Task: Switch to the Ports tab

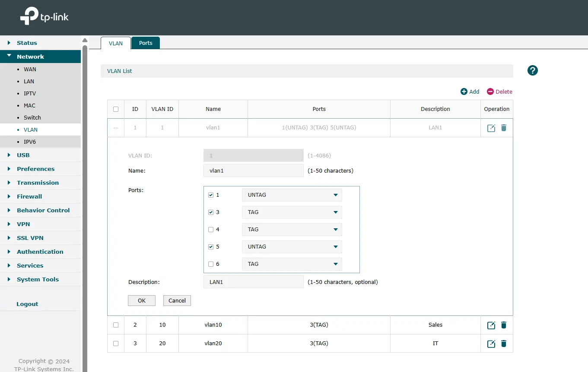Action: point(146,43)
